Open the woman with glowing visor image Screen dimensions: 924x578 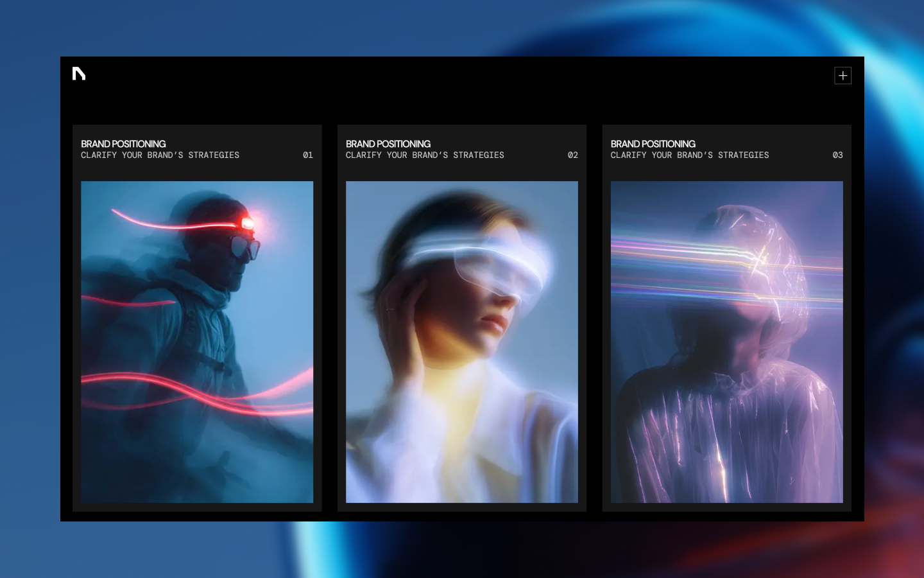tap(462, 342)
